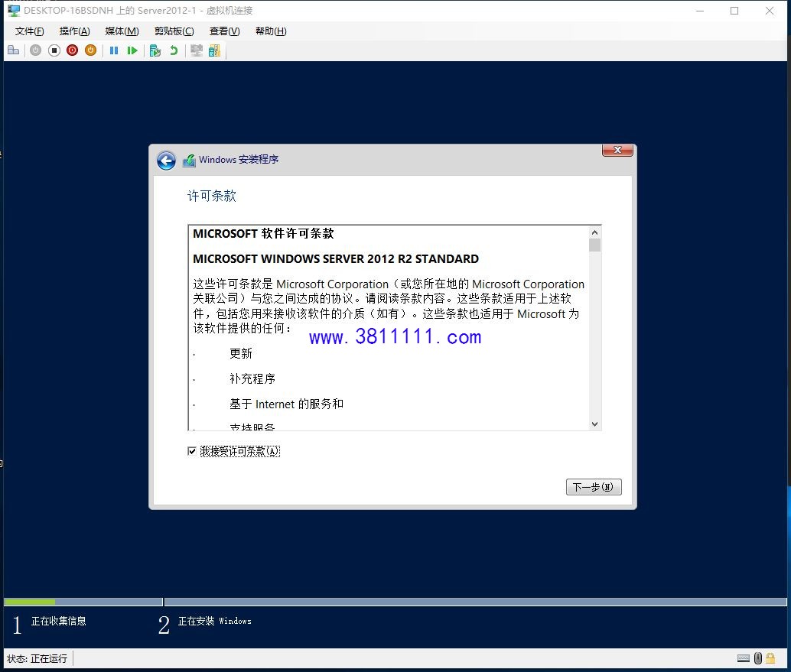The width and height of the screenshot is (791, 672).
Task: Click the Windows Setup title icon
Action: click(189, 161)
